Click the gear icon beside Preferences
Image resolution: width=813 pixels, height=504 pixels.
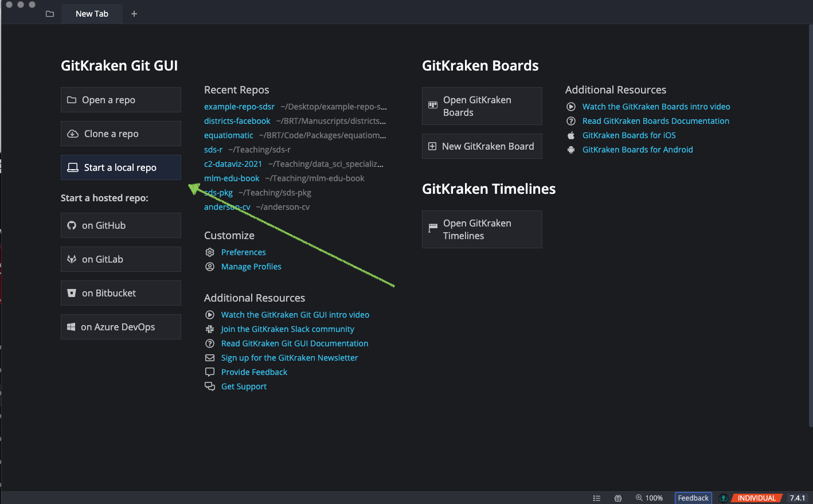pyautogui.click(x=210, y=252)
